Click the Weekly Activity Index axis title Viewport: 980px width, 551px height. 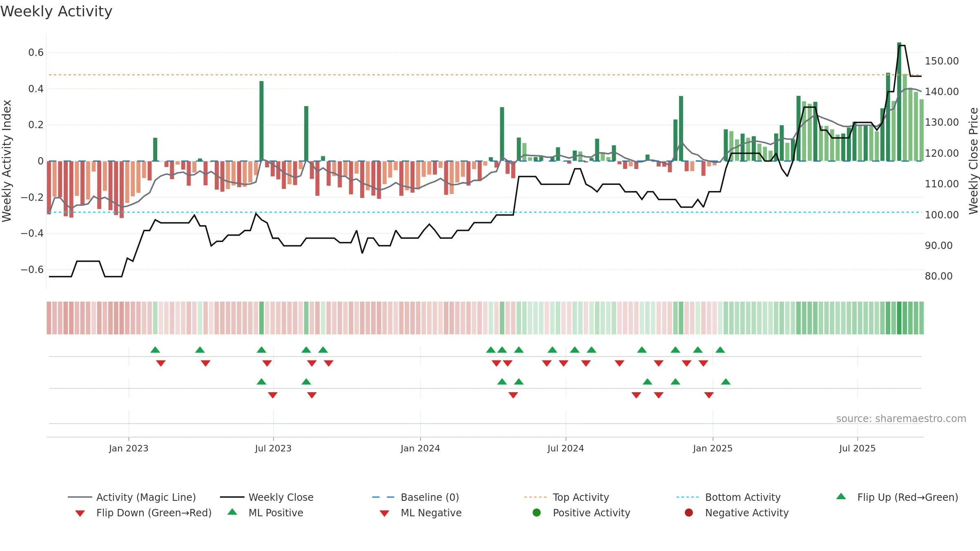(x=7, y=161)
